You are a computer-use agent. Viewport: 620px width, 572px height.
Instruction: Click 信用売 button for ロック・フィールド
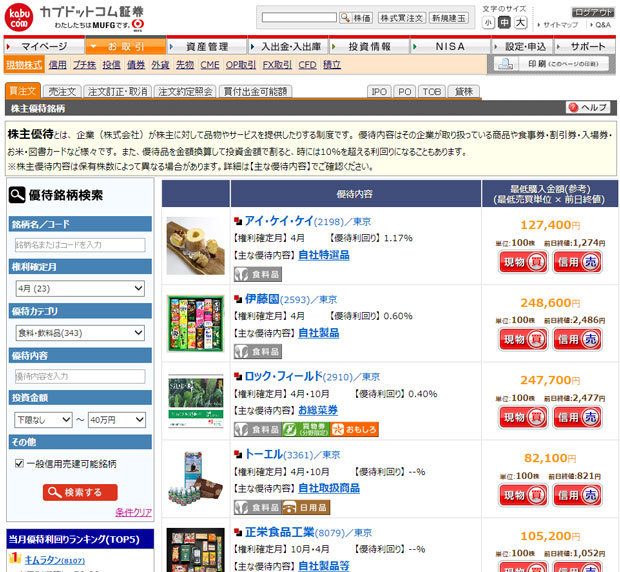[578, 417]
